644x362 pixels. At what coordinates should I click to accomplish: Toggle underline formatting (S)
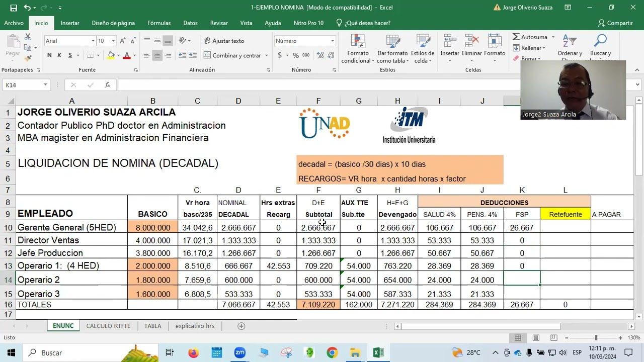[x=70, y=55]
